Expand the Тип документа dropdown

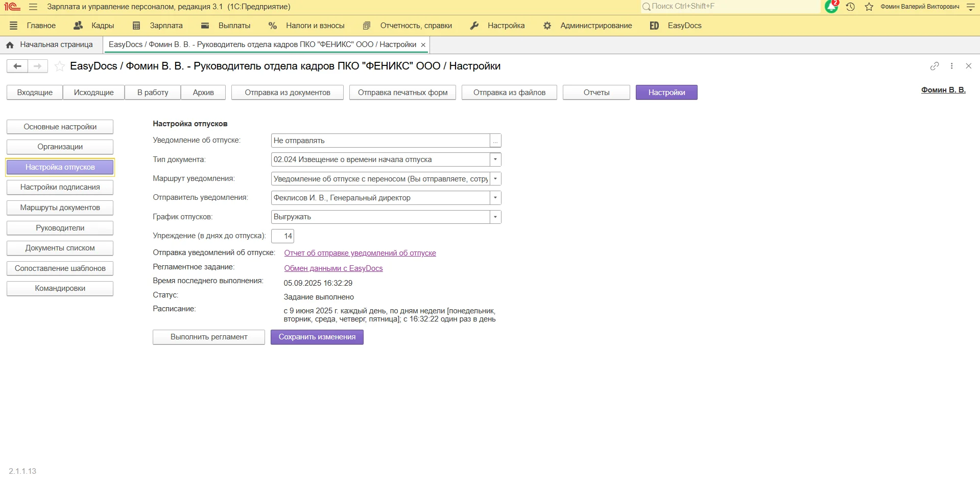pos(495,159)
